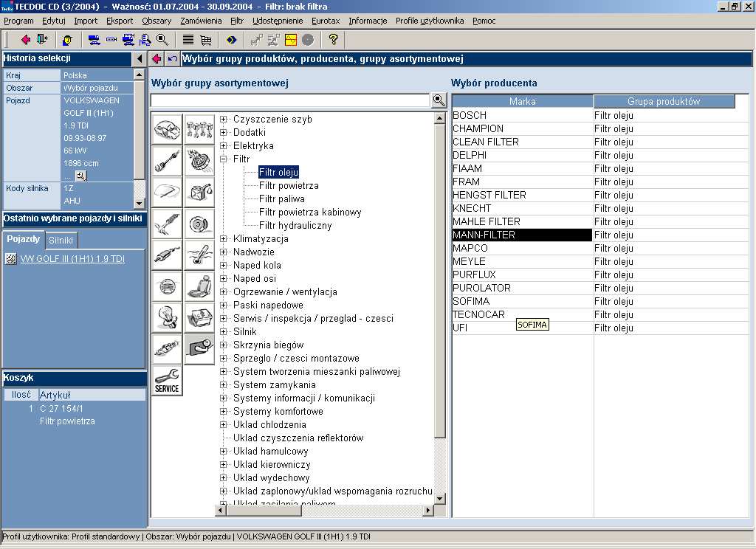Click the yellow waveform toolbar icon
756x549 pixels.
291,40
